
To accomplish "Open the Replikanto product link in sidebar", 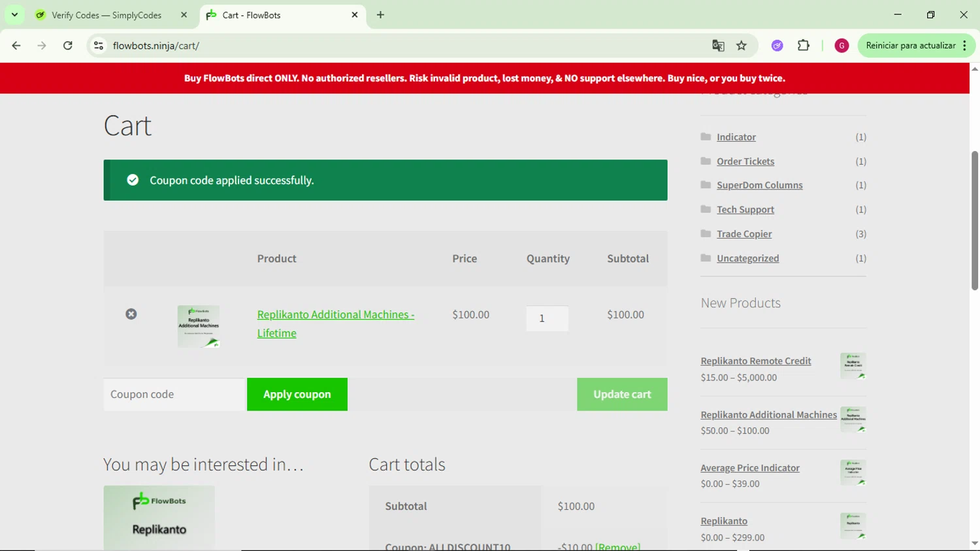I will pos(724,521).
